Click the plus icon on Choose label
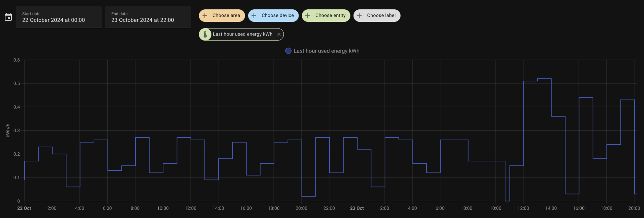The width and height of the screenshot is (644, 218). pyautogui.click(x=359, y=16)
